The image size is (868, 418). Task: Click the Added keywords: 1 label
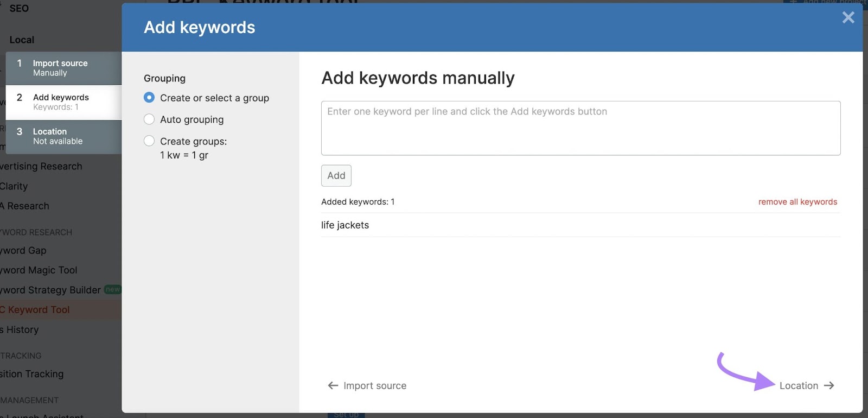click(358, 202)
